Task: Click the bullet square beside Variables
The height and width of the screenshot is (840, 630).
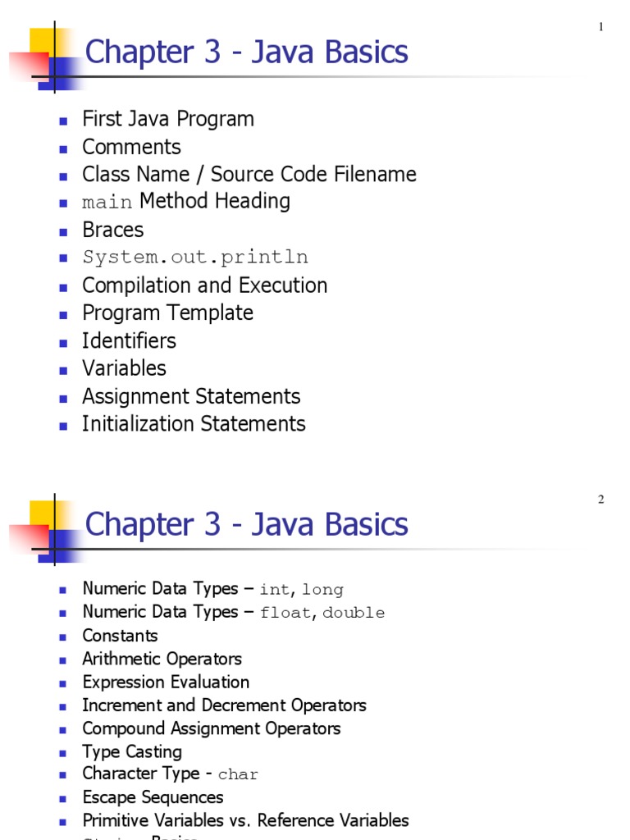Action: [62, 370]
